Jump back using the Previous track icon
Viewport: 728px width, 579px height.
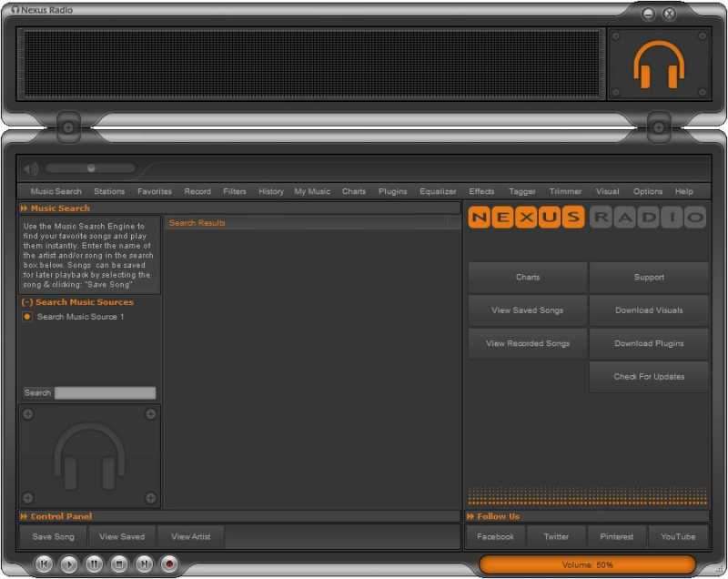coord(45,564)
